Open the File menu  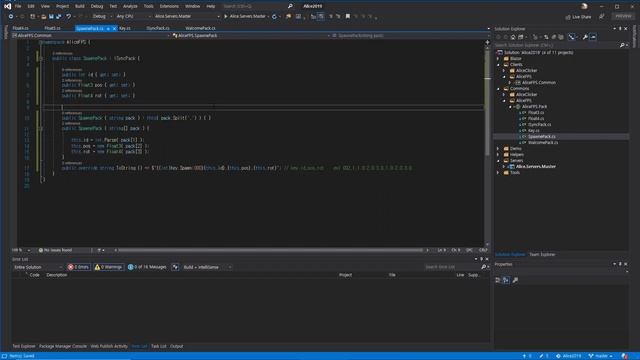[x=18, y=6]
